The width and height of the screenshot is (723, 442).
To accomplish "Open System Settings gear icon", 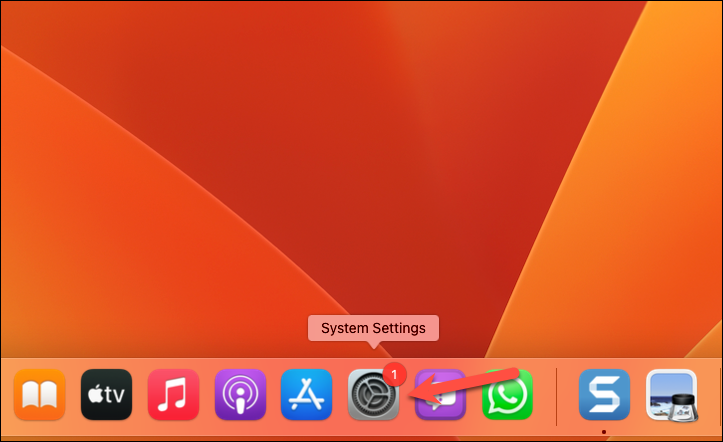I will pyautogui.click(x=373, y=395).
